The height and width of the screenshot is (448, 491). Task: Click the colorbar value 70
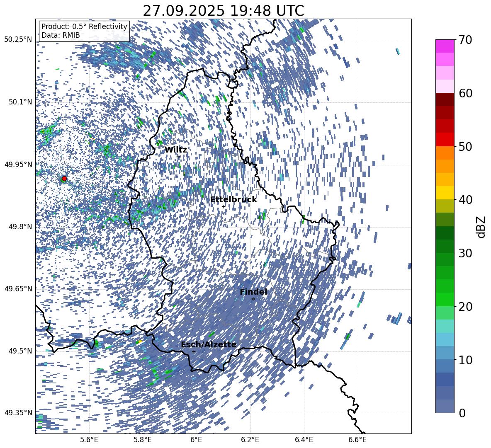[x=465, y=40]
